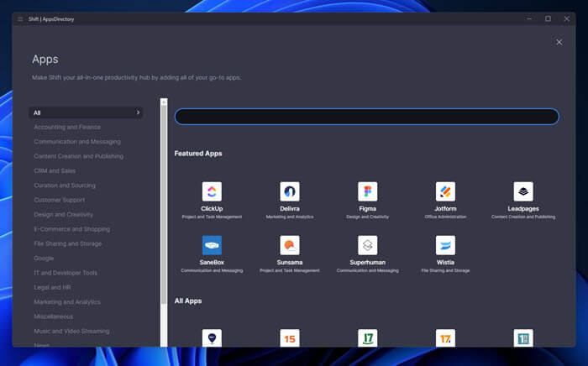This screenshot has height=366, width=588.
Task: Select IT and Developer Tools category
Action: point(66,273)
